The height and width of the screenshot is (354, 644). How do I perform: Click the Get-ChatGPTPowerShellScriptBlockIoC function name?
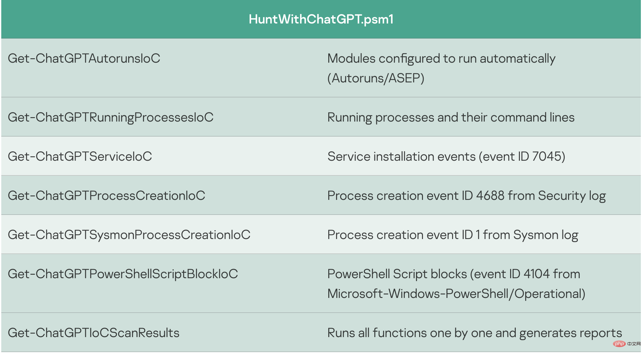coord(123,274)
